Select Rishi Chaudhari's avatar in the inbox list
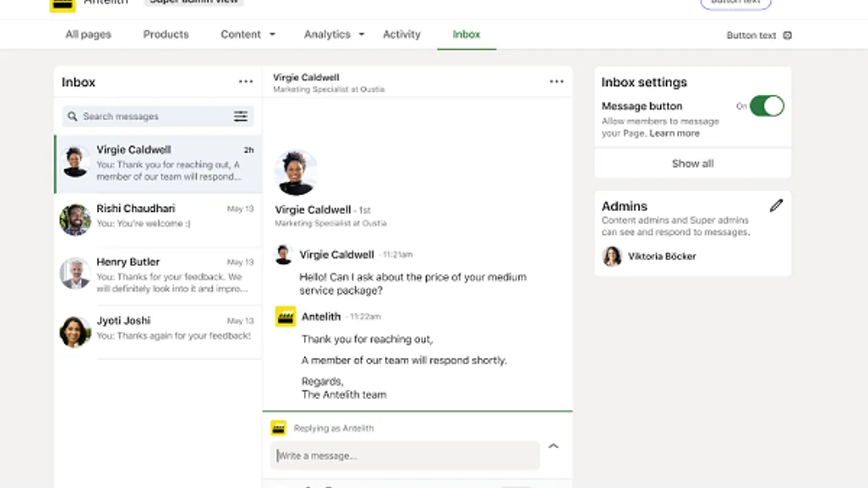The width and height of the screenshot is (868, 488). click(x=75, y=220)
